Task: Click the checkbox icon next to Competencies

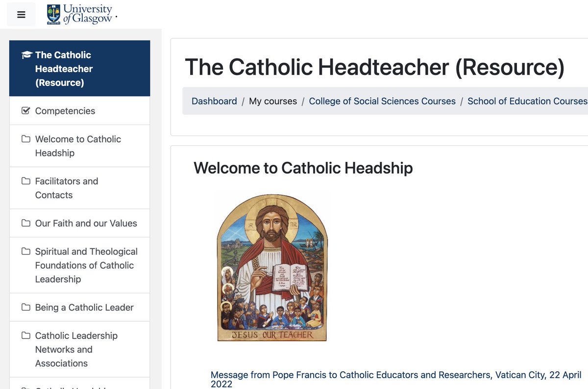Action: [26, 111]
